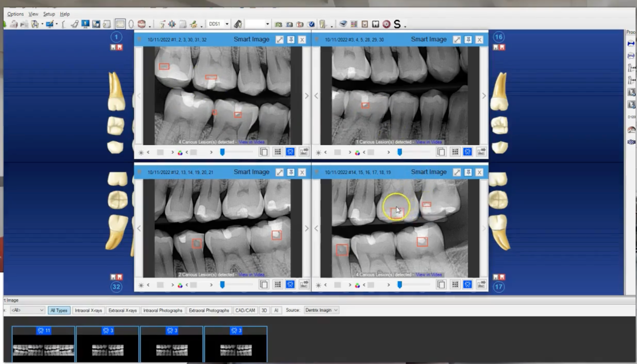637x364 pixels.
Task: Pin the Smart Image panel for #14, 15, 16
Action: click(468, 172)
